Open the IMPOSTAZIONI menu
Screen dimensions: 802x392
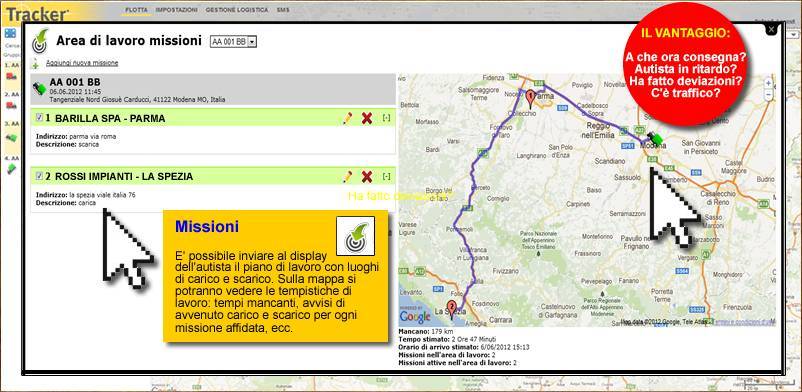click(176, 10)
